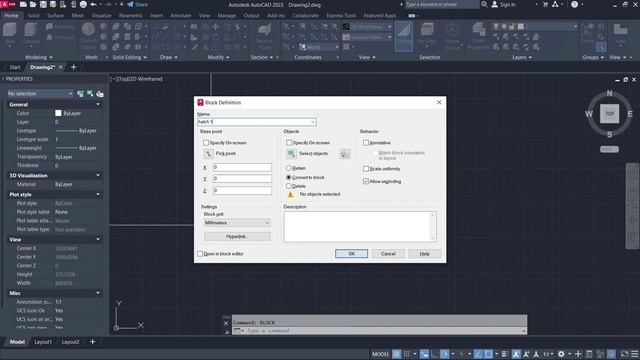Collapse the Plot style section
640x360 pixels.
(98, 195)
